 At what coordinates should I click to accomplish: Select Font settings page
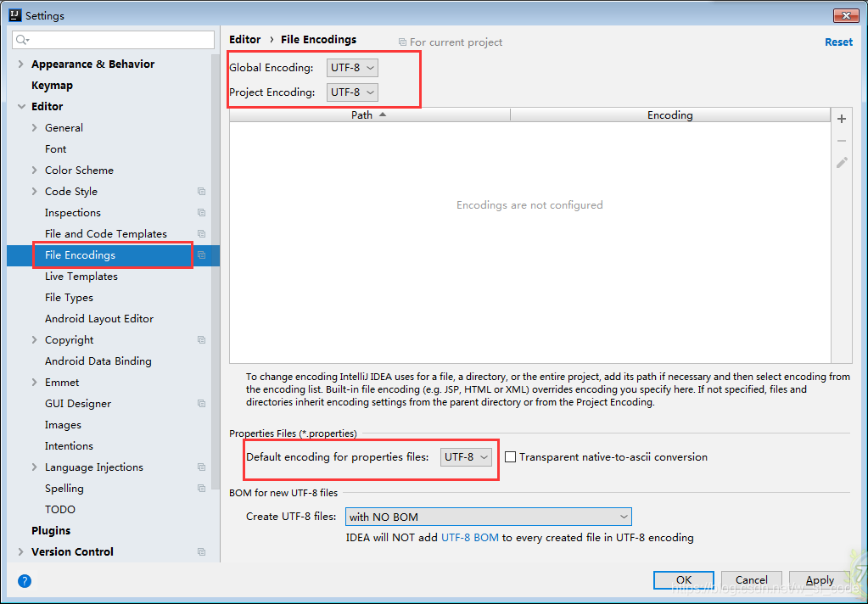tap(55, 149)
